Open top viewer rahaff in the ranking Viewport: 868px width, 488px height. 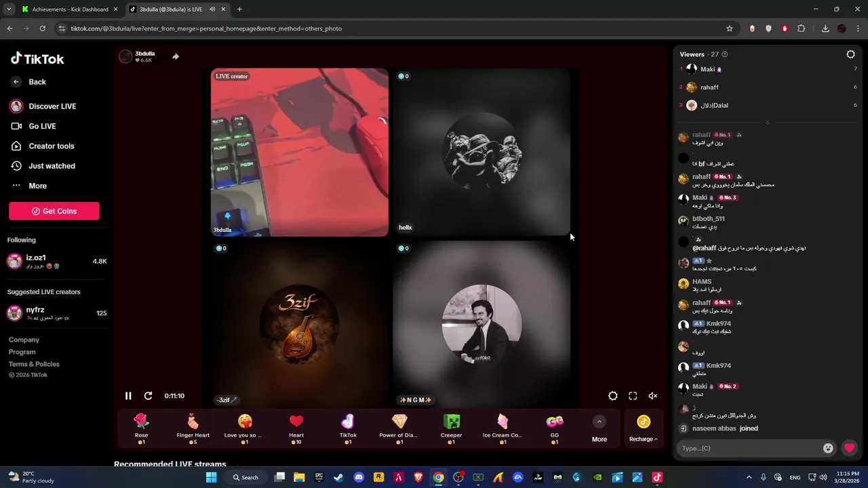point(768,87)
